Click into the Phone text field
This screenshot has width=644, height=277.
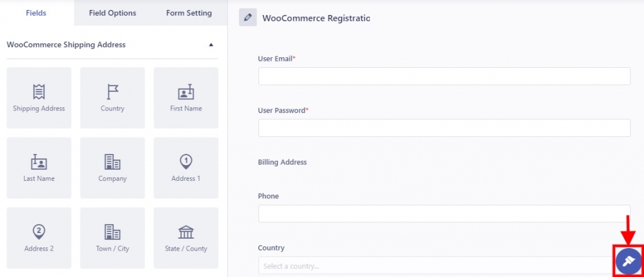(445, 214)
